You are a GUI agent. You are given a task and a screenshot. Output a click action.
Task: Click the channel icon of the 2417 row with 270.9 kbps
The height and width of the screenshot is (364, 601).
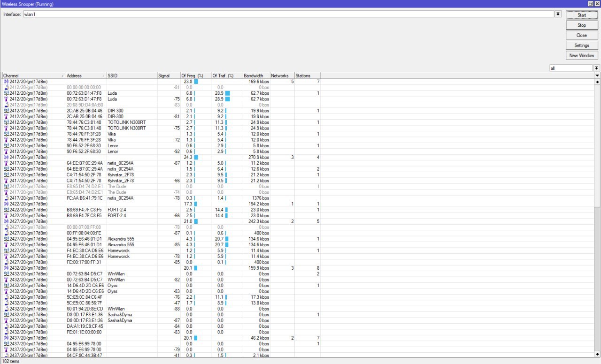click(x=6, y=157)
